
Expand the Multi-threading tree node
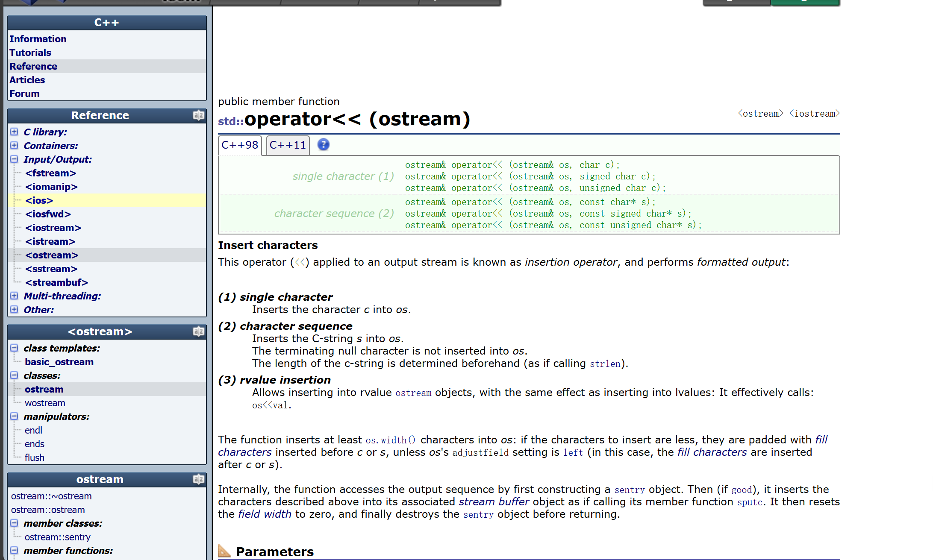(14, 296)
